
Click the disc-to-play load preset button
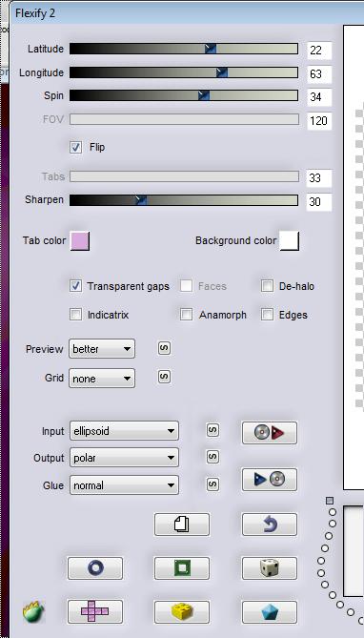point(270,433)
